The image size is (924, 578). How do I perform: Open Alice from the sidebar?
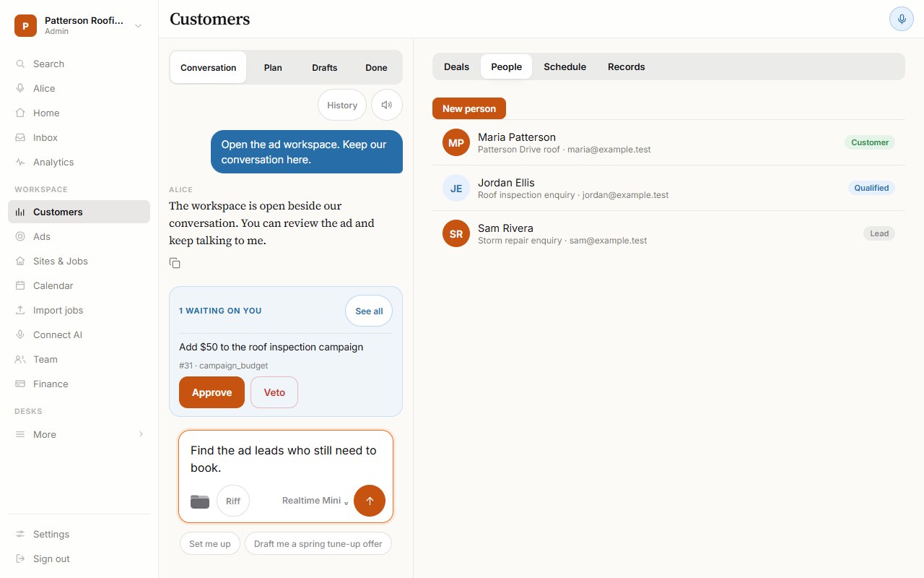pyautogui.click(x=79, y=88)
